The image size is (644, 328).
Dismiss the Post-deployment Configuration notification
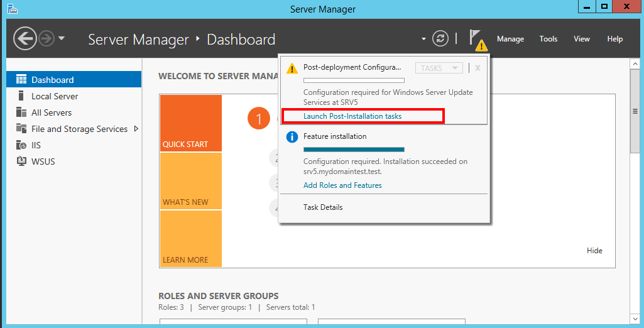478,68
